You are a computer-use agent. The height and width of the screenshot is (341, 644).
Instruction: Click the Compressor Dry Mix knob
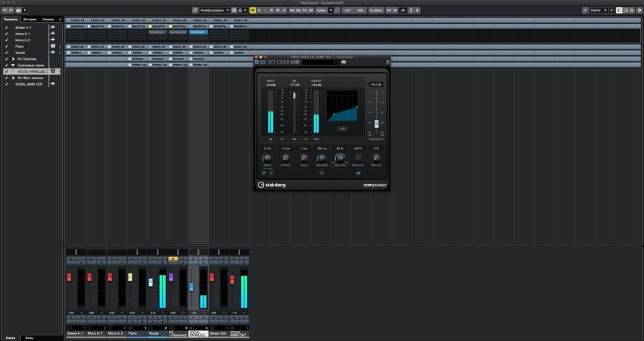(x=376, y=158)
